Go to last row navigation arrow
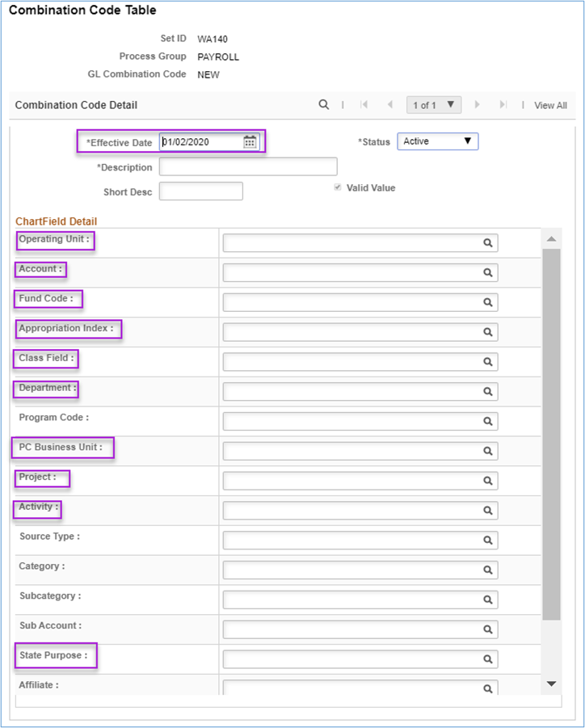Viewport: 585px width, 728px height. (503, 104)
